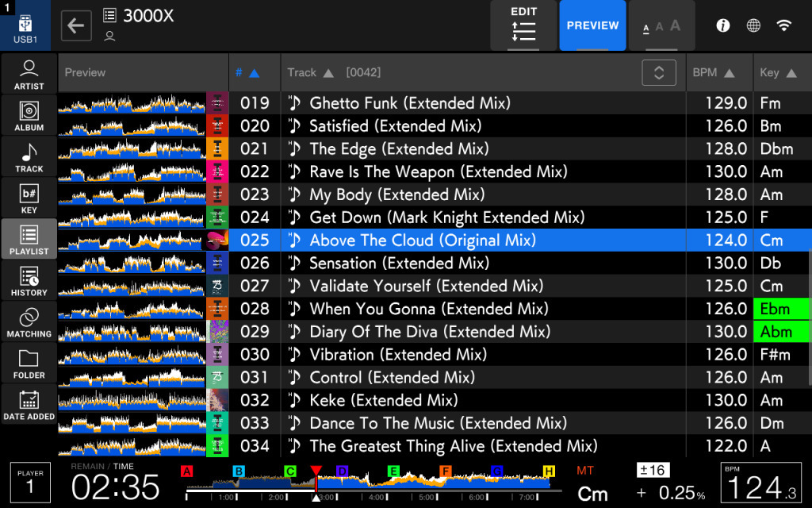Viewport: 812px width, 508px height.
Task: Sort list by Key column header
Action: [778, 72]
